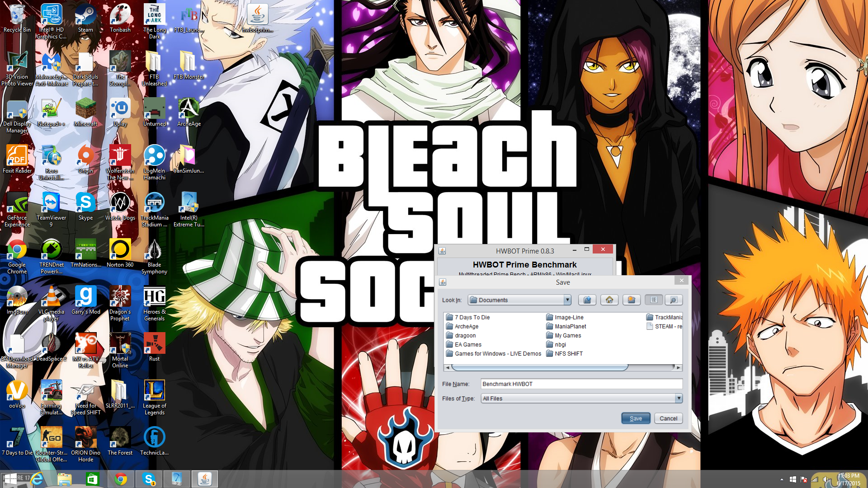This screenshot has height=488, width=868.
Task: Launch Minecraft from the desktop
Action: click(85, 113)
